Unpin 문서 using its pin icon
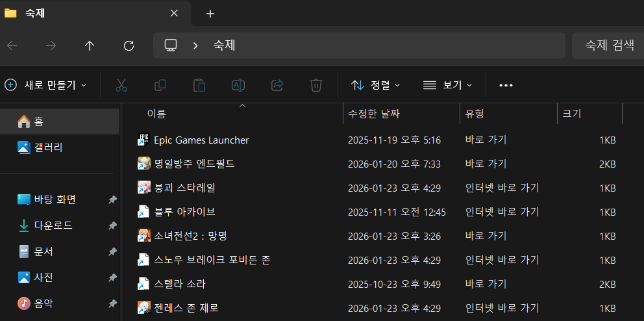This screenshot has height=321, width=644. (112, 251)
